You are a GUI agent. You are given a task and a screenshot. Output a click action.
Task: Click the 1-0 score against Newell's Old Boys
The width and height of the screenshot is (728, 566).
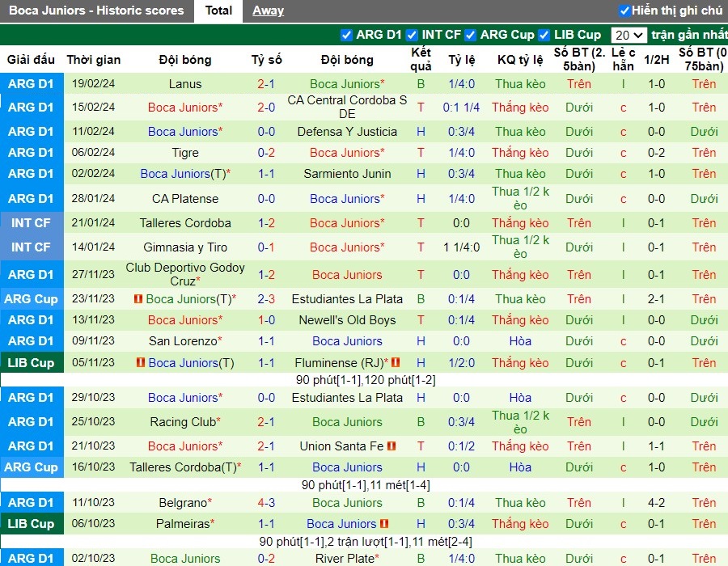[x=266, y=320]
